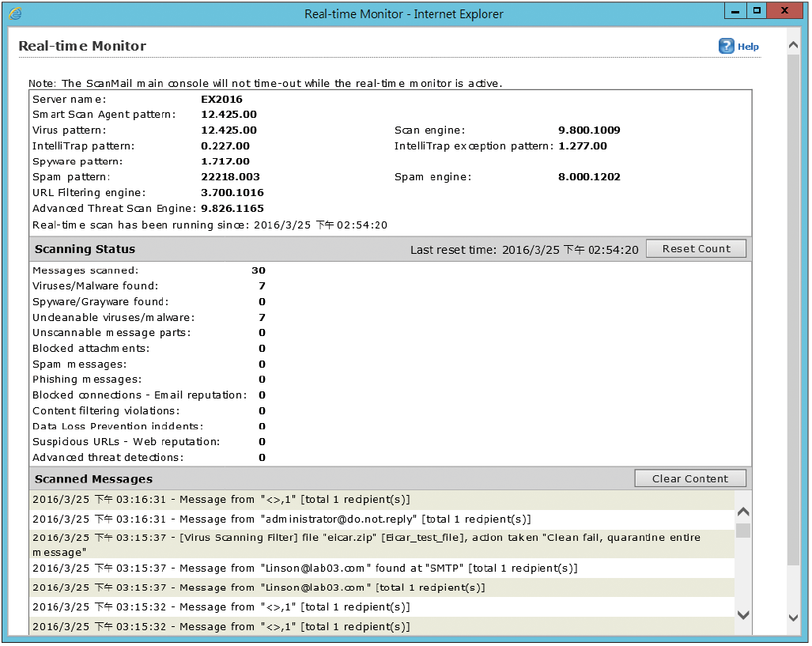Click down arrow of Scanned Messages list scrollbar
This screenshot has height=646, width=812.
click(743, 615)
